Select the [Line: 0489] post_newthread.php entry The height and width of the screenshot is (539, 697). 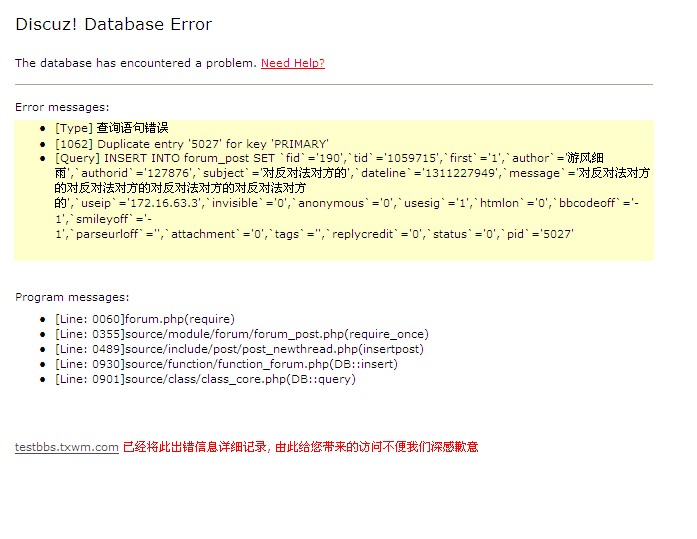coord(239,349)
